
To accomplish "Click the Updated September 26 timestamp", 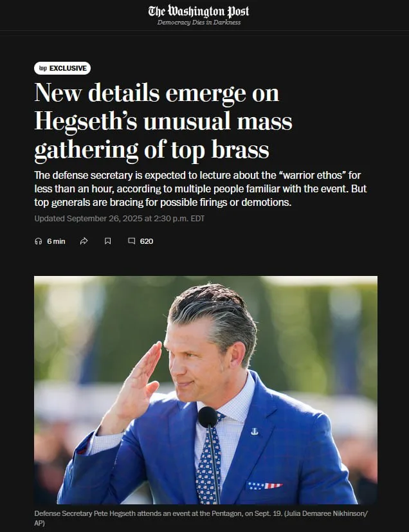I will point(120,219).
